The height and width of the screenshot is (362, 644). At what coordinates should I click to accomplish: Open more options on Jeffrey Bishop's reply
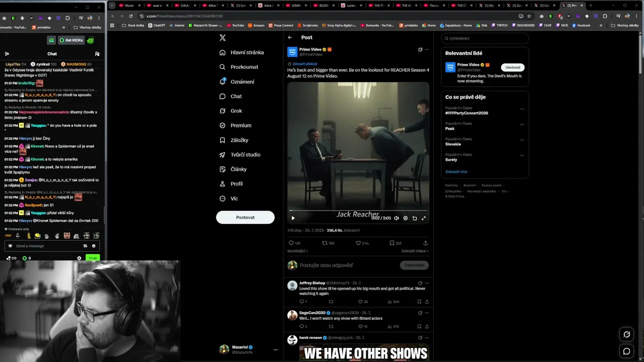[427, 283]
